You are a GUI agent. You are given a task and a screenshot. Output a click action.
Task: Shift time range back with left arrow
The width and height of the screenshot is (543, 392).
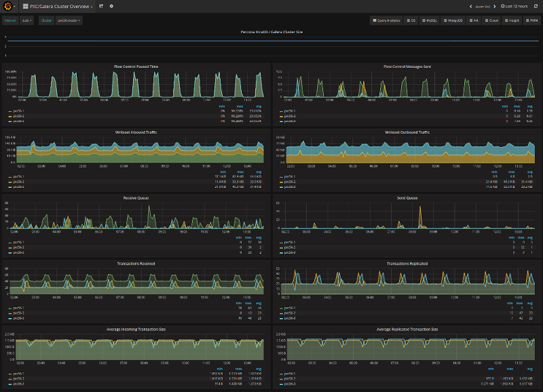tap(471, 6)
